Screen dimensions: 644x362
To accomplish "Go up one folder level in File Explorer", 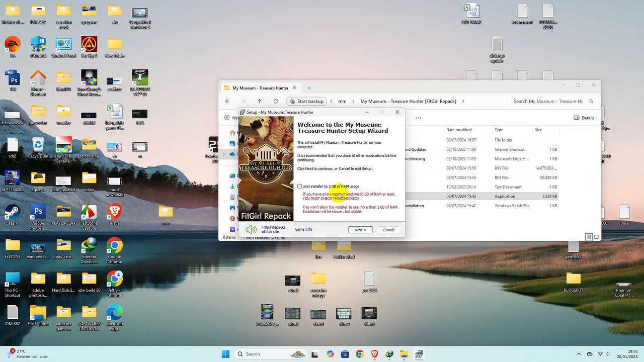I will pyautogui.click(x=259, y=101).
